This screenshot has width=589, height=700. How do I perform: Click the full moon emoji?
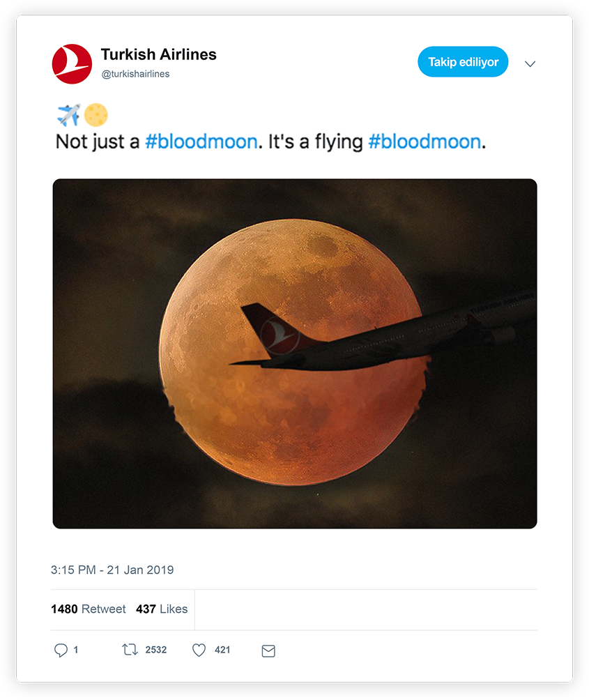[x=96, y=114]
